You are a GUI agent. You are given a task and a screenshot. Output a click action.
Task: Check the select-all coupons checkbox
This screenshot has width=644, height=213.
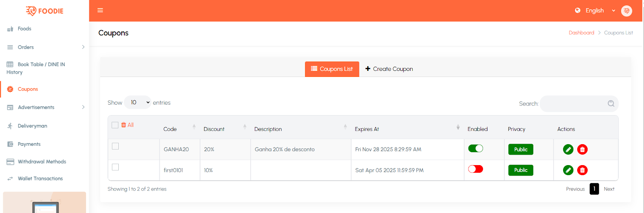click(115, 125)
